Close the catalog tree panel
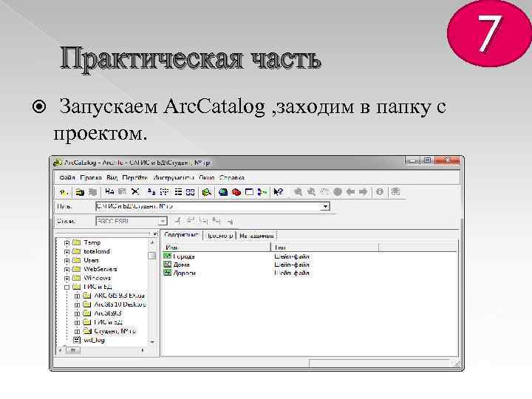The height and width of the screenshot is (399, 532). coord(154,233)
